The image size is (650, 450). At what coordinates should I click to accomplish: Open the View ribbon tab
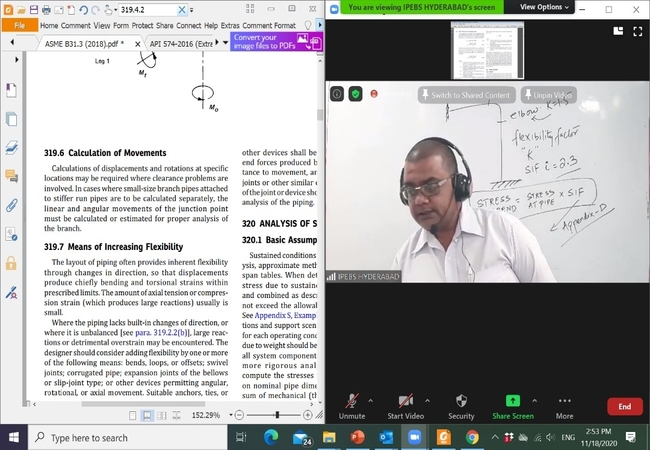(102, 25)
